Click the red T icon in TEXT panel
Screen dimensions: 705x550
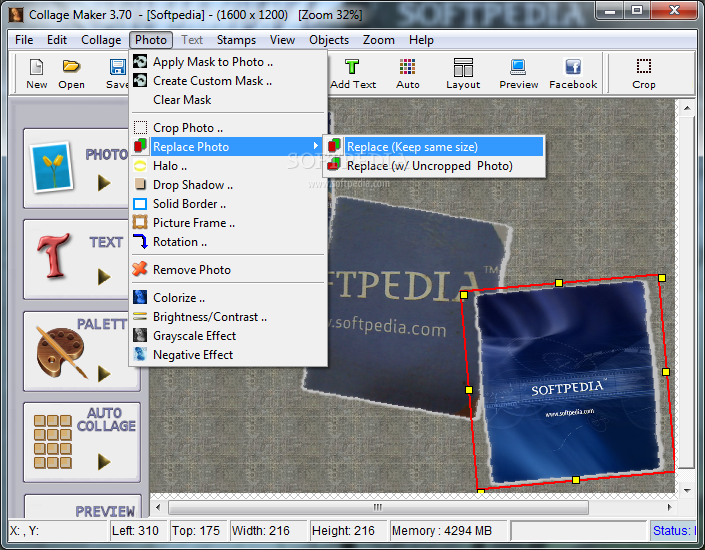point(54,255)
